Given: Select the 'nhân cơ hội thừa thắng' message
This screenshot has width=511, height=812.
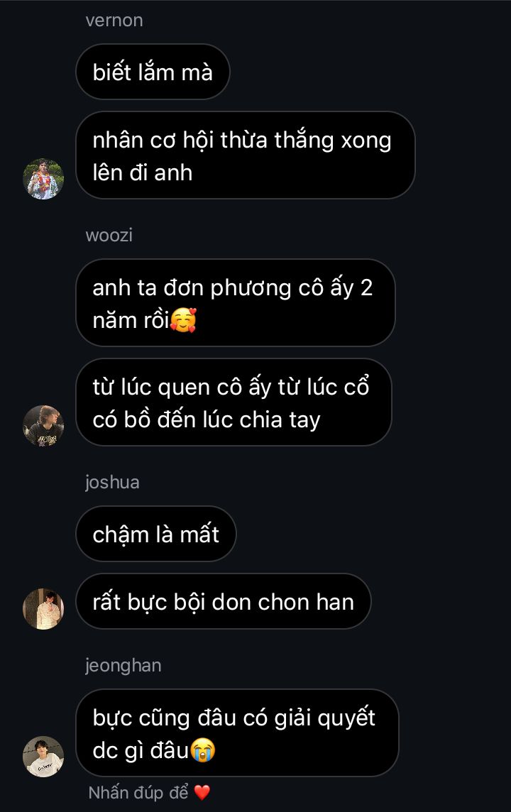Looking at the screenshot, I should 246,155.
